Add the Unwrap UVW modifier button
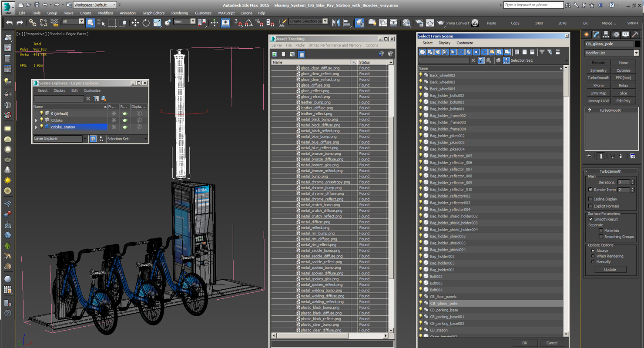Image resolution: width=644 pixels, height=348 pixels. click(598, 101)
